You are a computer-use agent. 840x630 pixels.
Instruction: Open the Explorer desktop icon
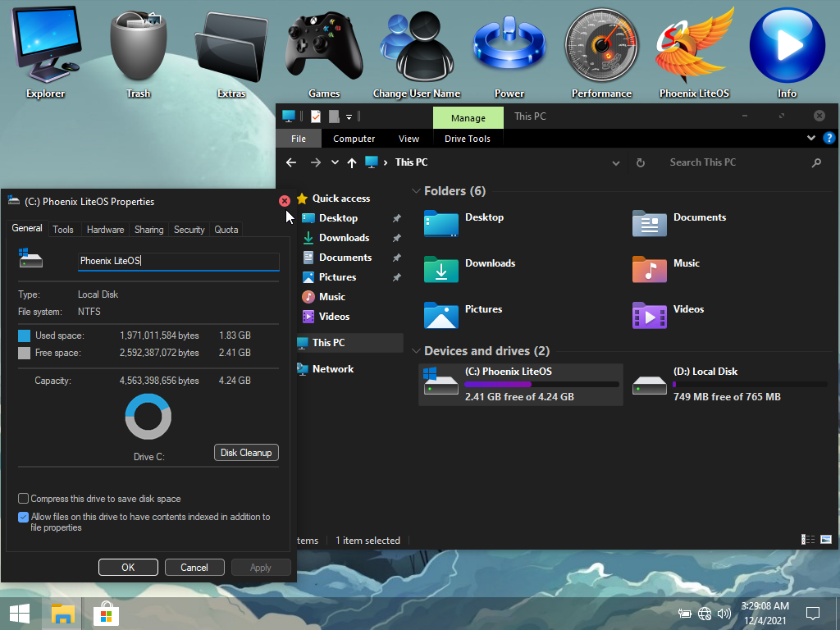46,51
